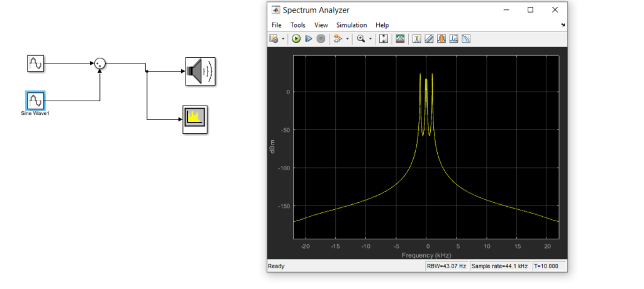644x289 pixels.
Task: Expand the highlight block dropdown arrow
Action: click(x=347, y=39)
